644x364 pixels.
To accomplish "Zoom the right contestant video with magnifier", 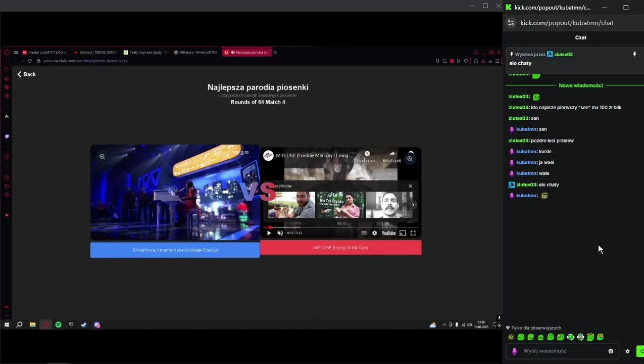I will point(410,159).
